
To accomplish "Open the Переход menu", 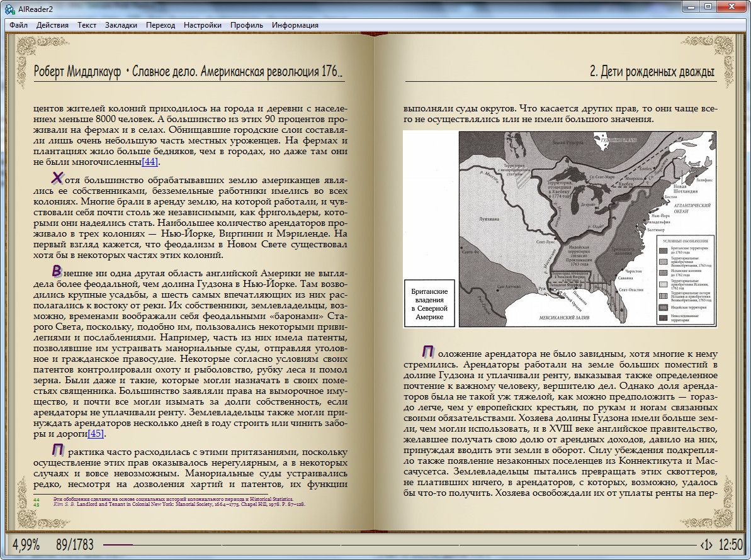I will point(161,25).
